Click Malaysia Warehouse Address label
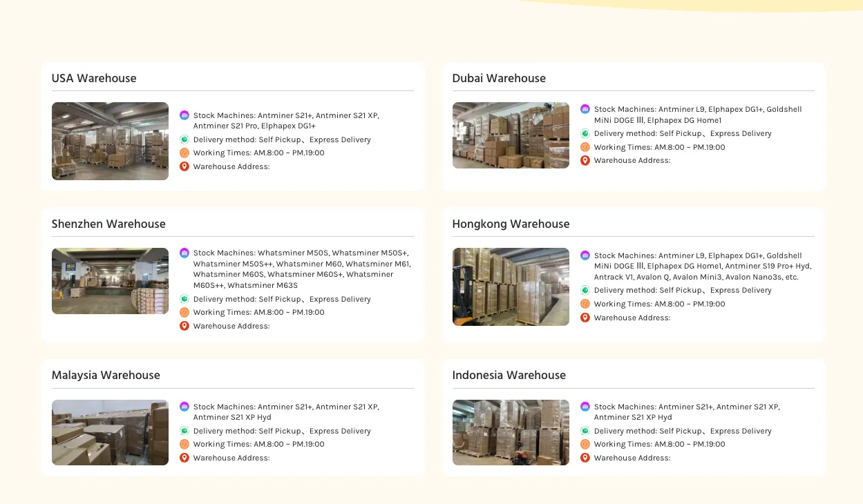 click(x=231, y=458)
